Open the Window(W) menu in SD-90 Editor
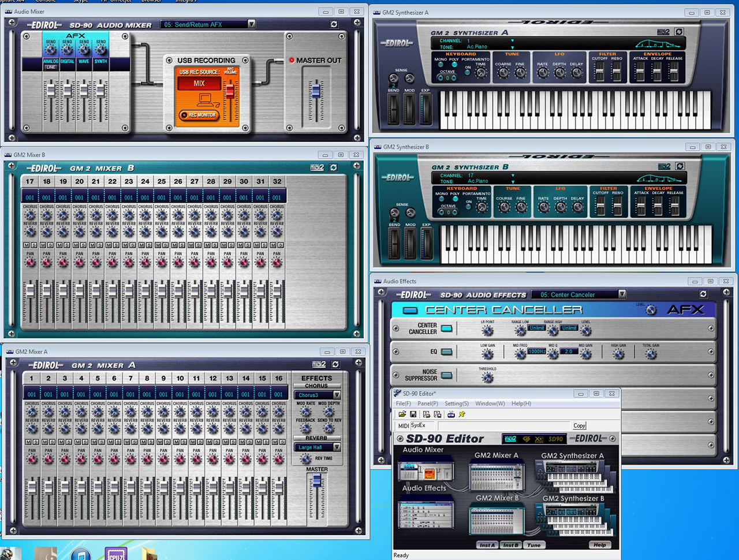 490,404
